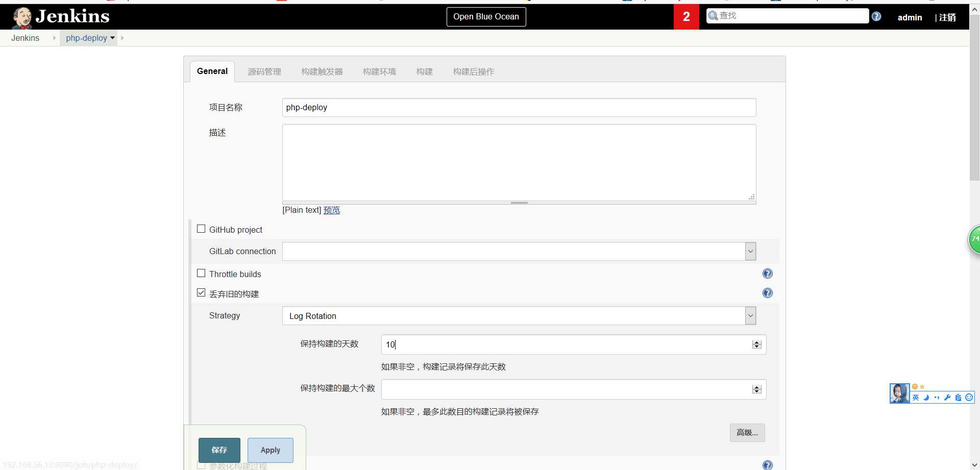Viewport: 980px width, 470px height.
Task: Click breadcrumb arrow right of php-deploy
Action: [x=122, y=38]
